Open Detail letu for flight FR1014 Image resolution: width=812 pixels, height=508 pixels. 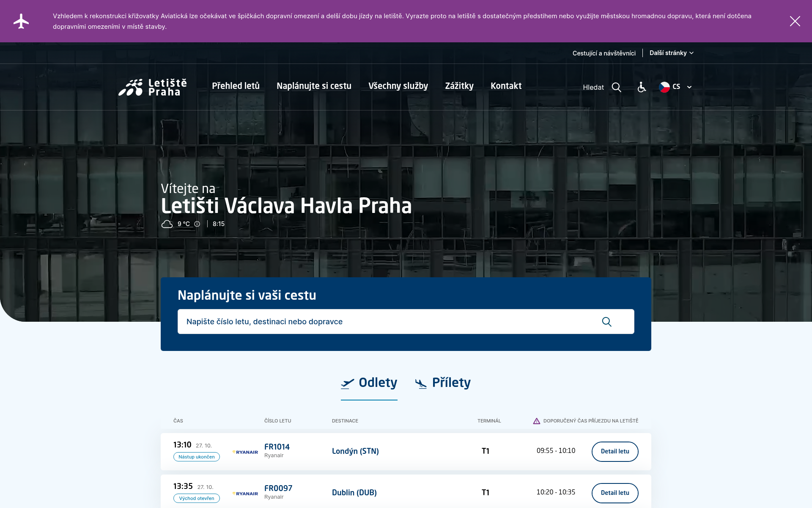[615, 451]
